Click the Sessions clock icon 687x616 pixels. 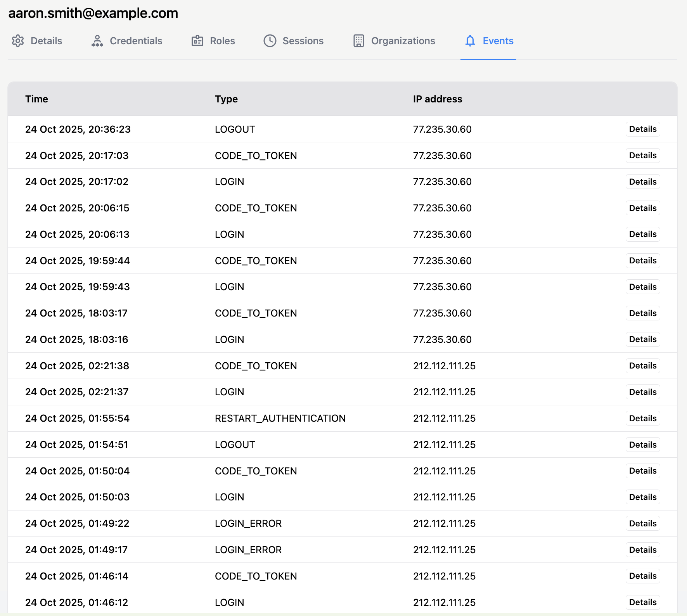270,41
